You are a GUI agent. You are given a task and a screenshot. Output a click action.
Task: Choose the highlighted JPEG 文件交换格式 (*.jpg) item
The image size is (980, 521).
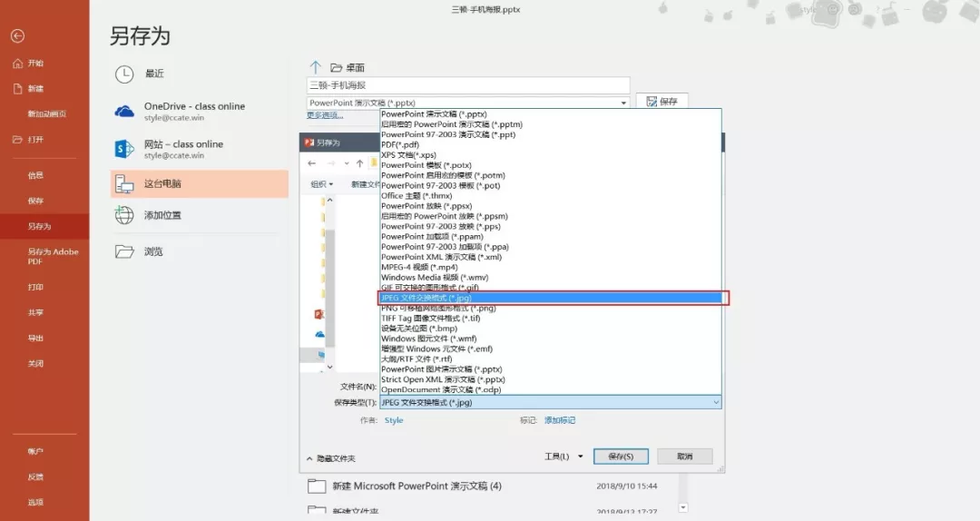551,298
